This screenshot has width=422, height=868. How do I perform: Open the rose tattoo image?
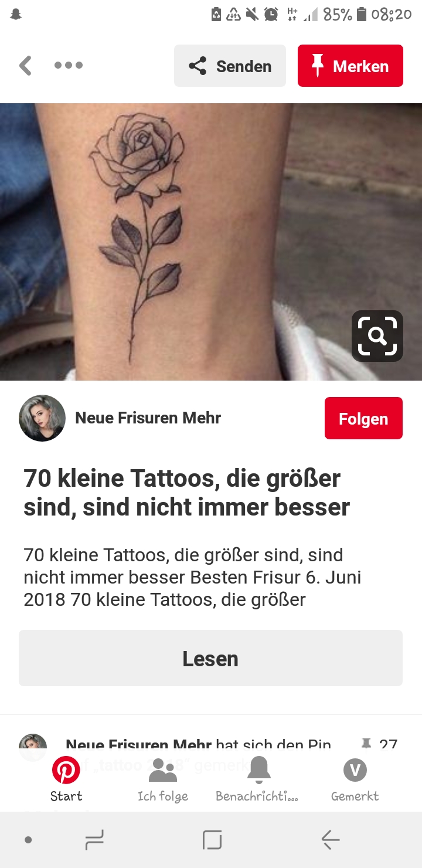pyautogui.click(x=211, y=242)
